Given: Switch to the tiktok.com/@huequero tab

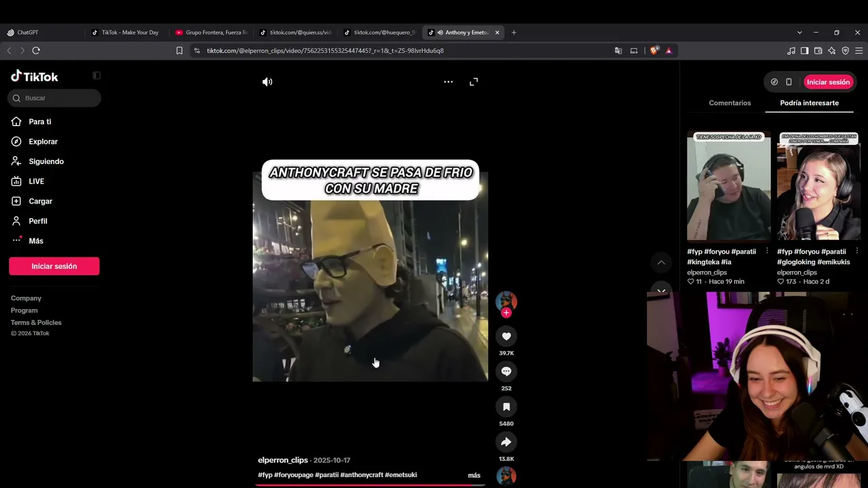Looking at the screenshot, I should 380,33.
